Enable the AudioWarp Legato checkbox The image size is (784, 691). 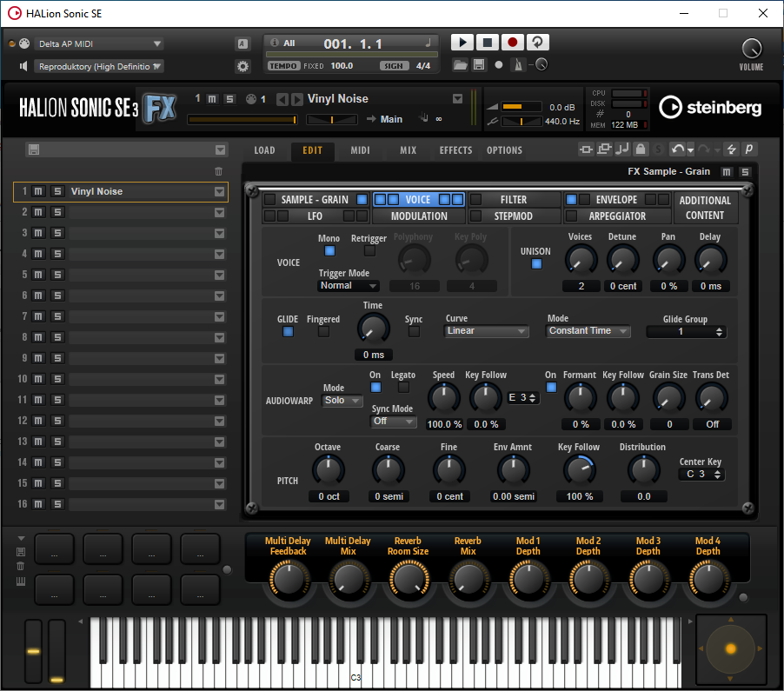tap(403, 387)
